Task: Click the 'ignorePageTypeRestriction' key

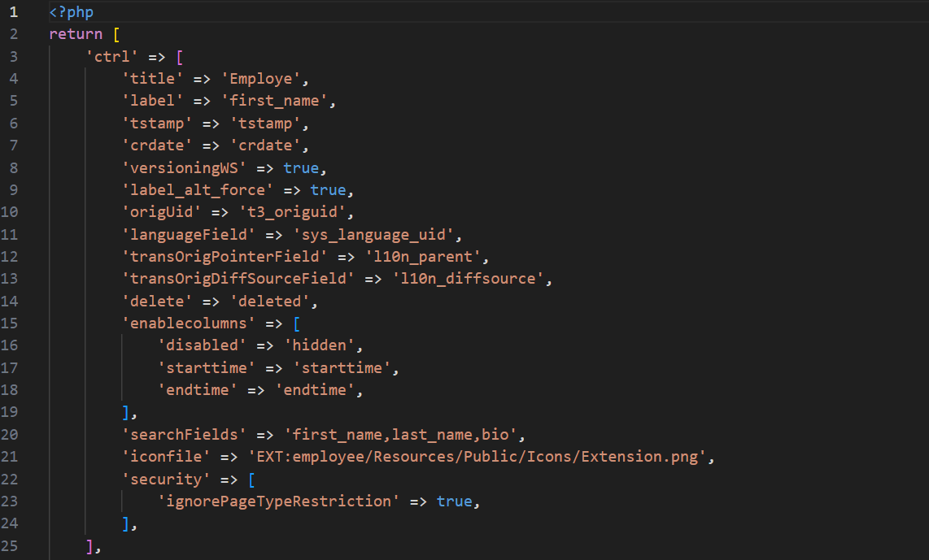Action: coord(278,501)
